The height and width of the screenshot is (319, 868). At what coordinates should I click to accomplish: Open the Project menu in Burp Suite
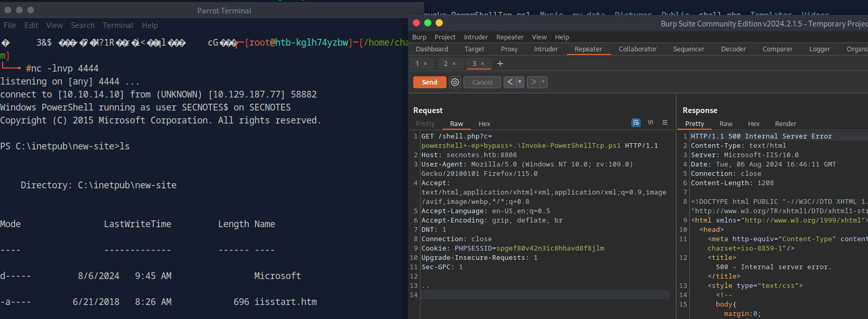[445, 37]
